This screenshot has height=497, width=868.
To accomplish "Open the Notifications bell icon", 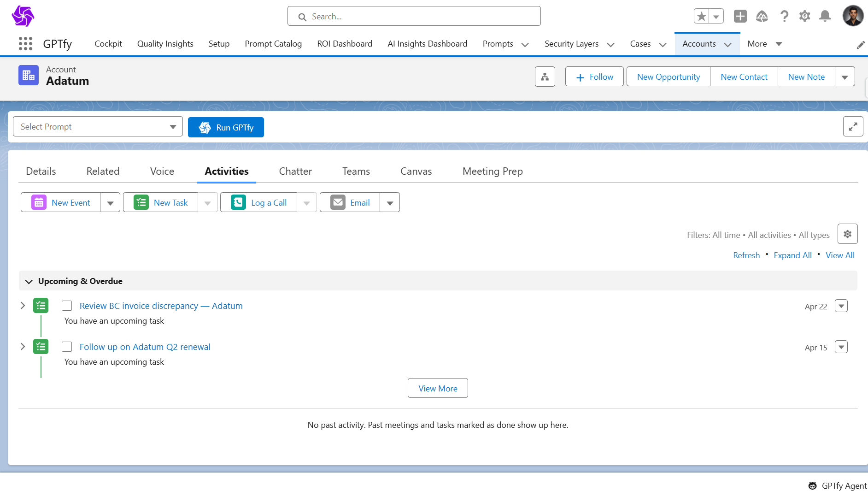I will click(825, 16).
